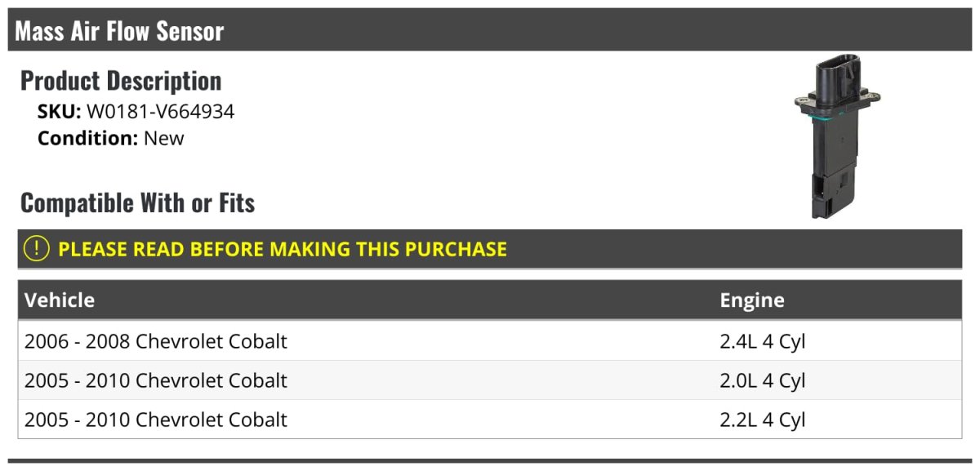The height and width of the screenshot is (471, 980).
Task: Click the Mass Air Flow Sensor title
Action: click(119, 31)
